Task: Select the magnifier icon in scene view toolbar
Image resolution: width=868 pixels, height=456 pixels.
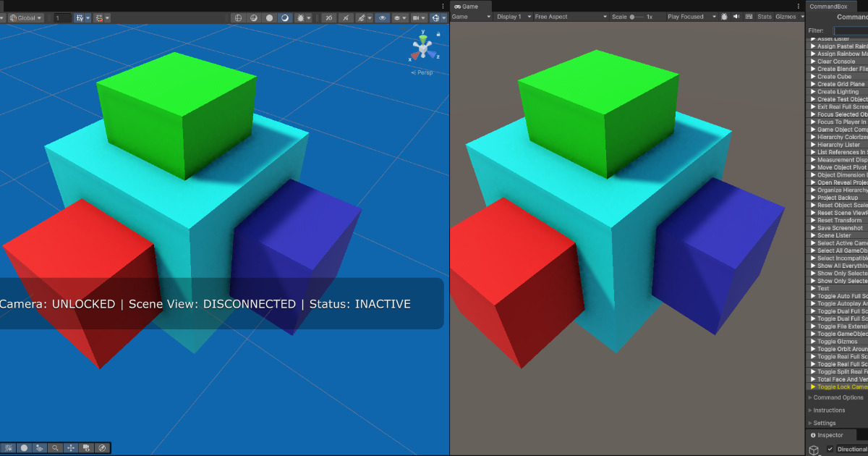Action: 56,447
